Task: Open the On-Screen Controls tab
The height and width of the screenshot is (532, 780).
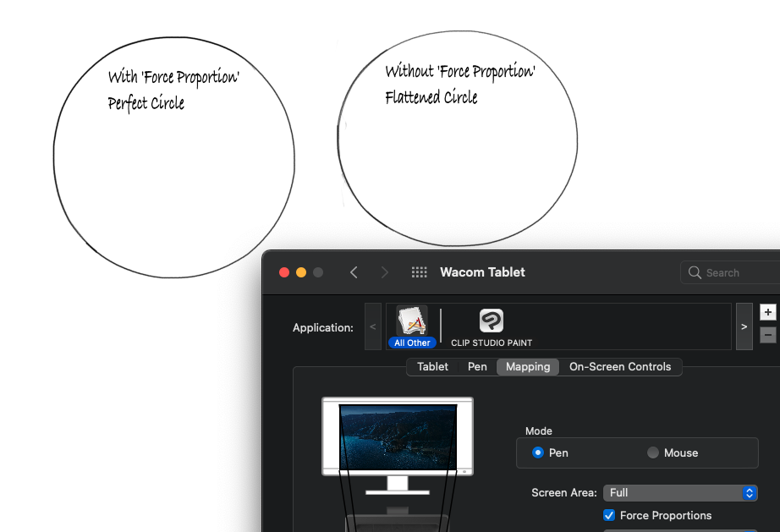Action: (621, 366)
